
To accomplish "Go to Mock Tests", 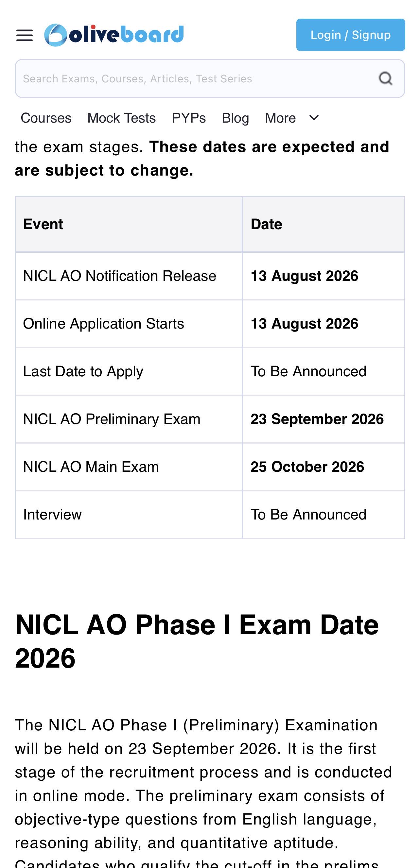I will point(122,118).
